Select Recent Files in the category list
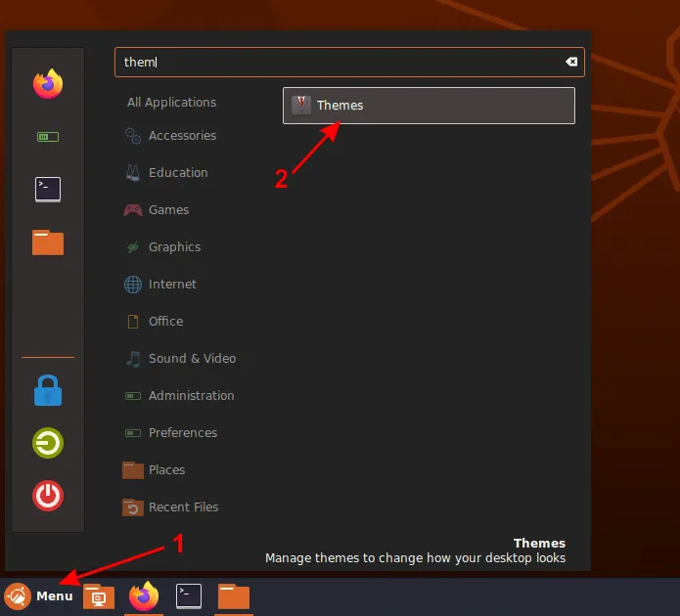The height and width of the screenshot is (616, 680). [182, 507]
